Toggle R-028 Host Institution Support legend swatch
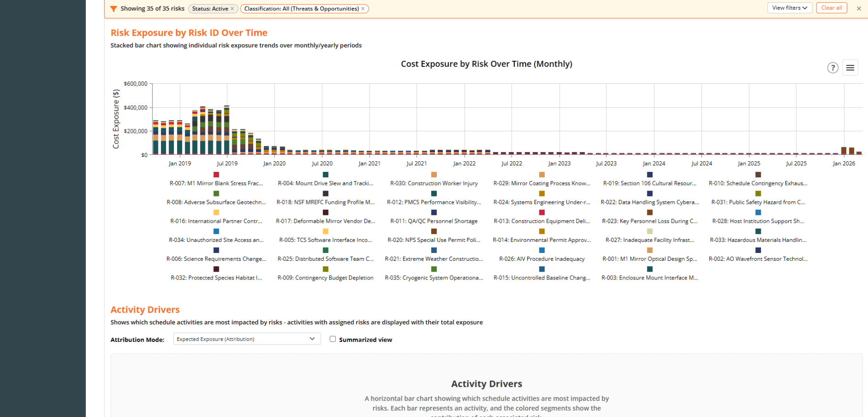Screen dimensions: 868x417 [x=758, y=213]
